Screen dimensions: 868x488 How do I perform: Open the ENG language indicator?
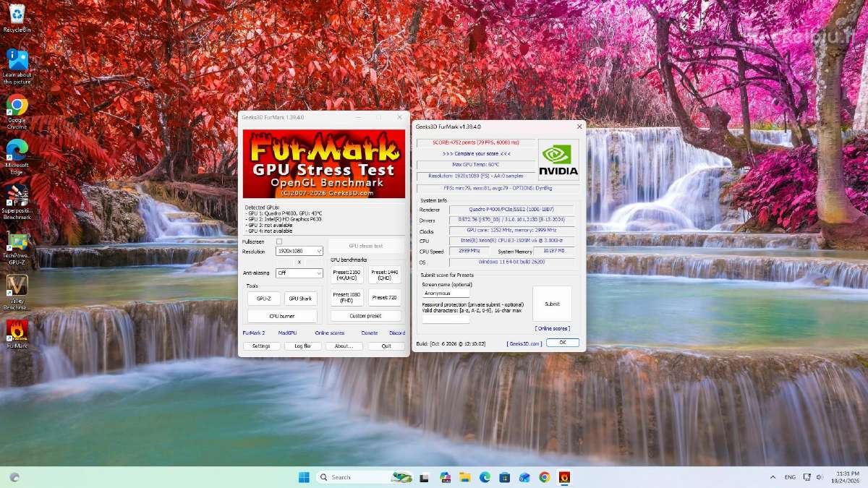[790, 477]
